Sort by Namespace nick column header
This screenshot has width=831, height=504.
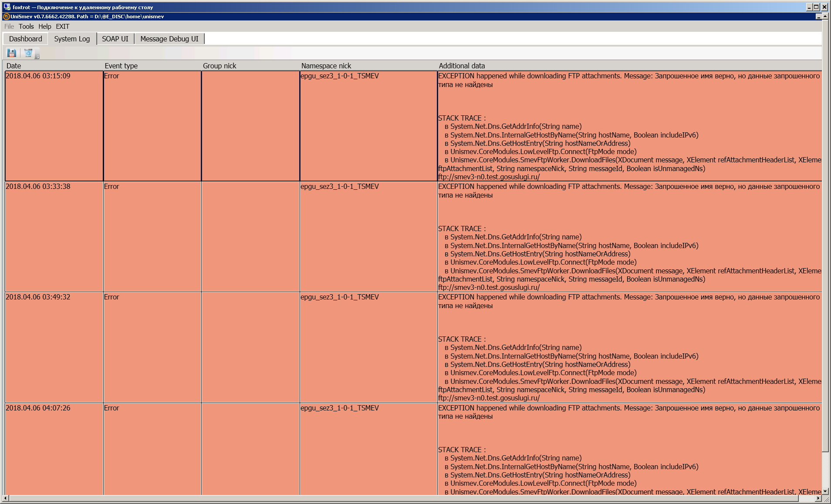[x=369, y=66]
